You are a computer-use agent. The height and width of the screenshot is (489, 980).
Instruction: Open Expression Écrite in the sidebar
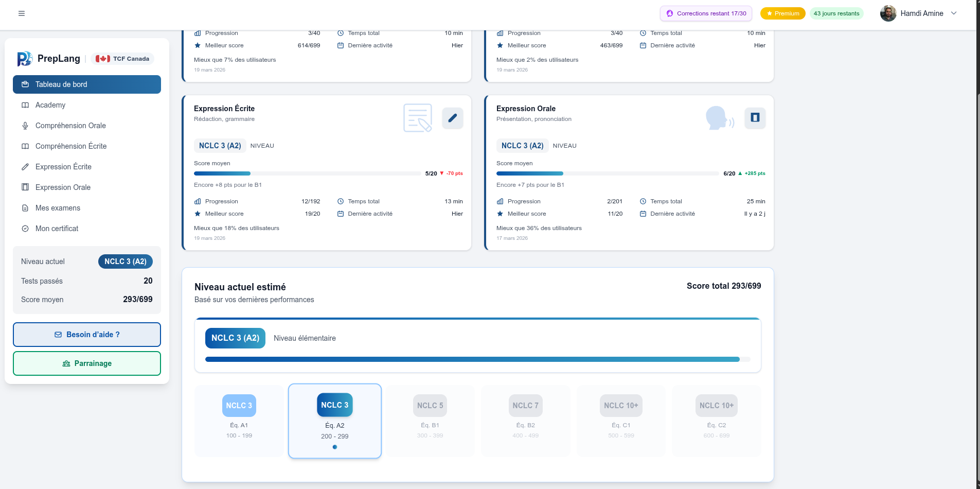click(x=63, y=167)
